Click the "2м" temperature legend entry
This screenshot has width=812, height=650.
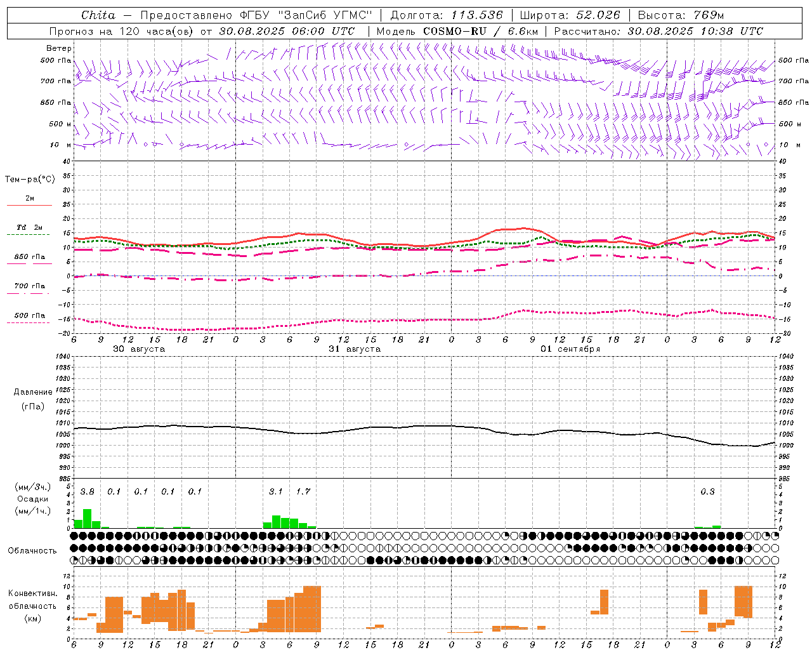pos(30,199)
